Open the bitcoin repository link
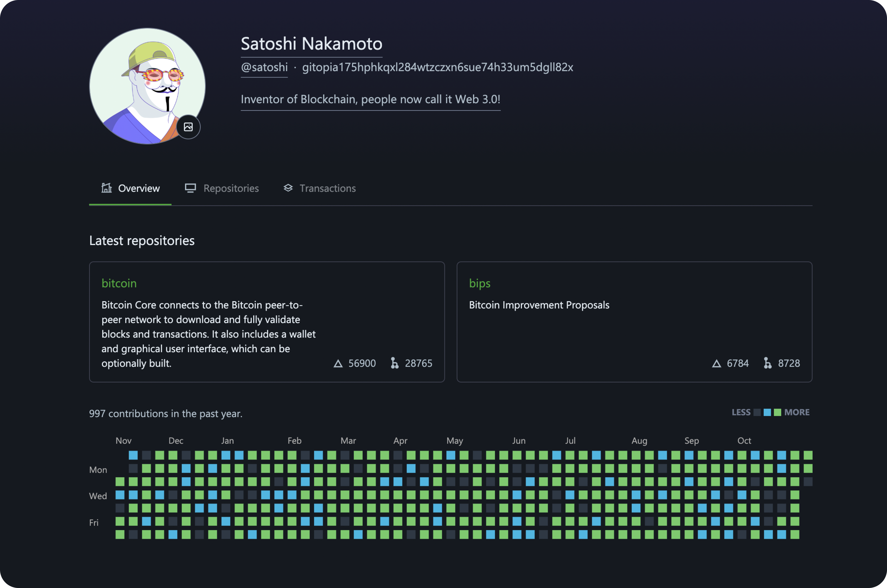 (119, 283)
